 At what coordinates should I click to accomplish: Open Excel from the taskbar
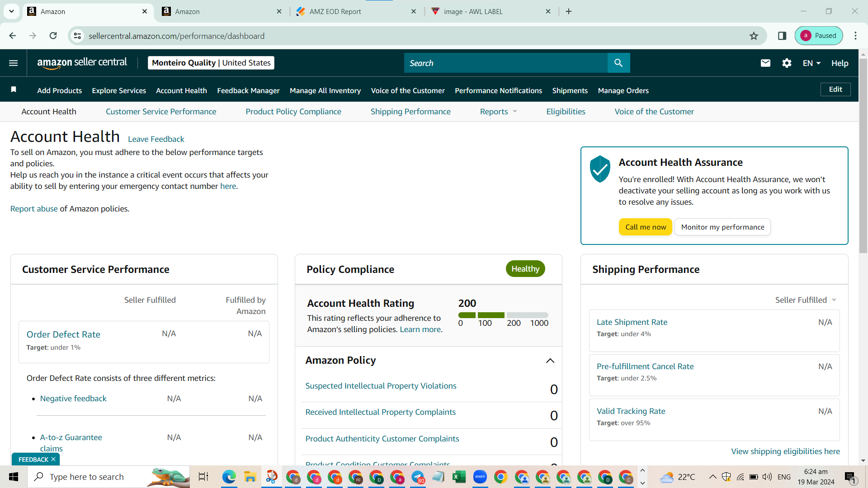(x=459, y=477)
